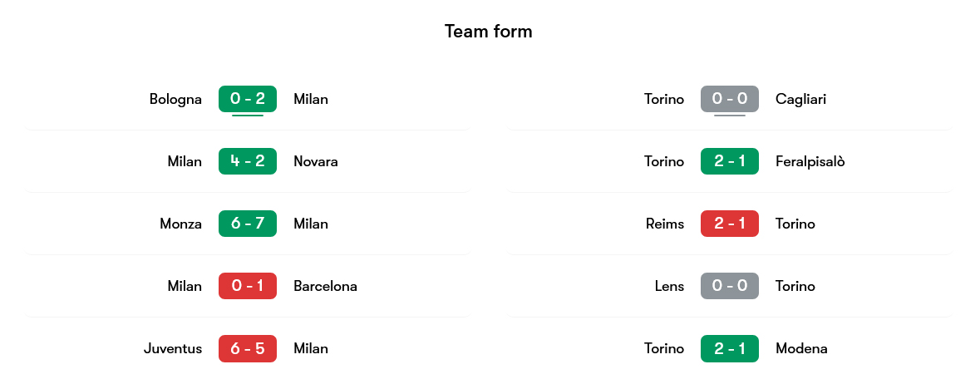Click the Barcelona team name
Viewport: 980px width, 384px height.
click(325, 286)
